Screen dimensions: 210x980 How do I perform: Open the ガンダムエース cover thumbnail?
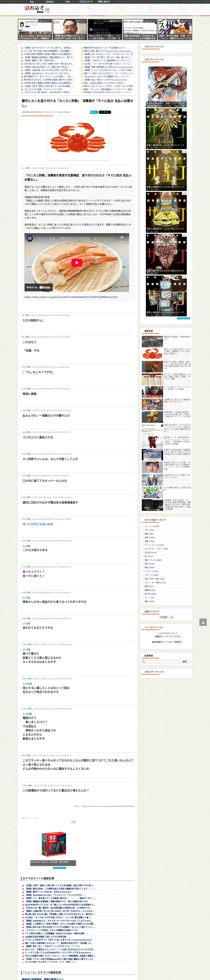(x=152, y=404)
